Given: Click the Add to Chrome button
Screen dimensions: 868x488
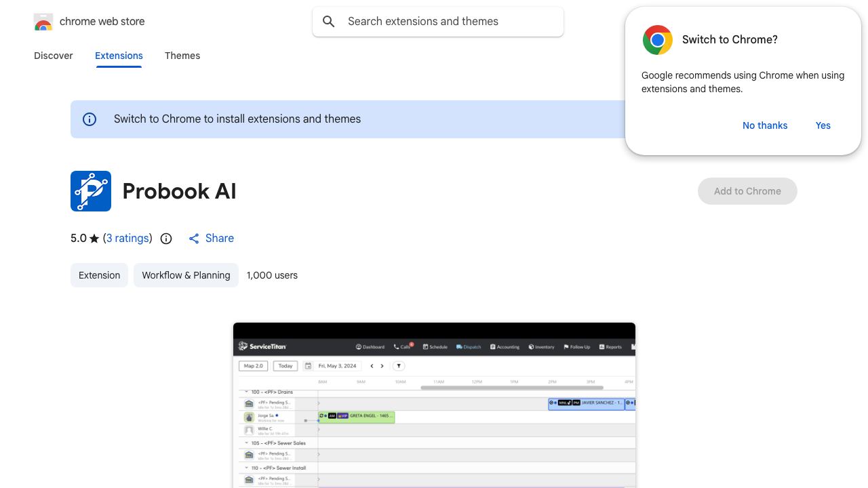Looking at the screenshot, I should [747, 191].
